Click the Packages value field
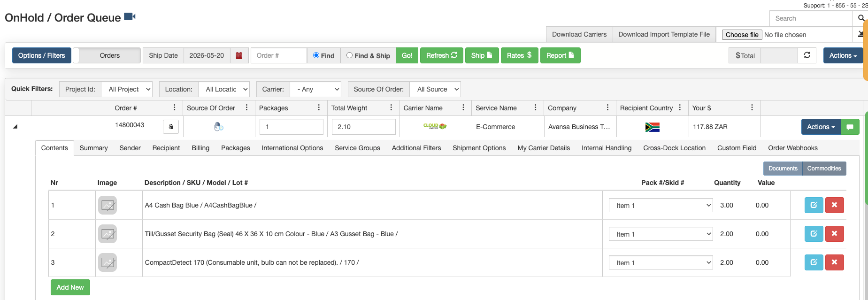 pyautogui.click(x=292, y=127)
